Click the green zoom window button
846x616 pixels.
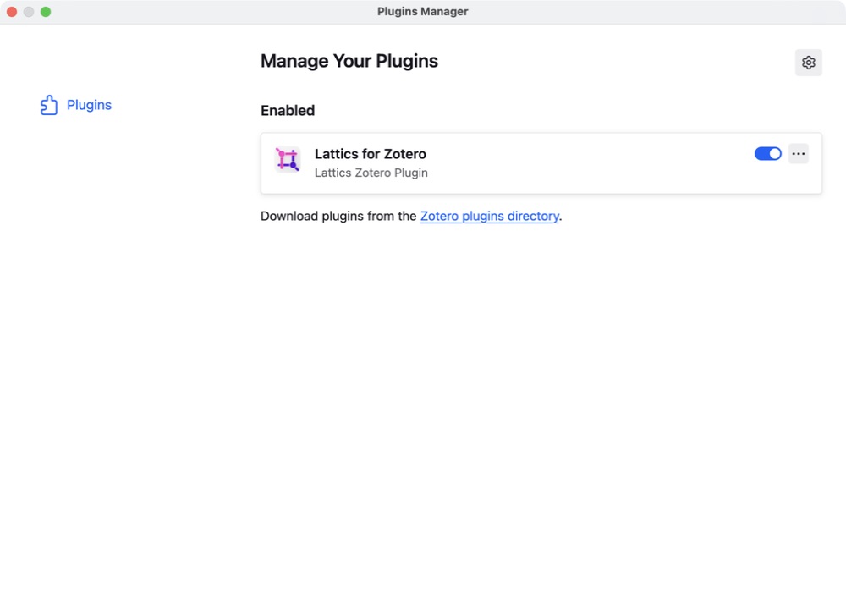[x=46, y=12]
